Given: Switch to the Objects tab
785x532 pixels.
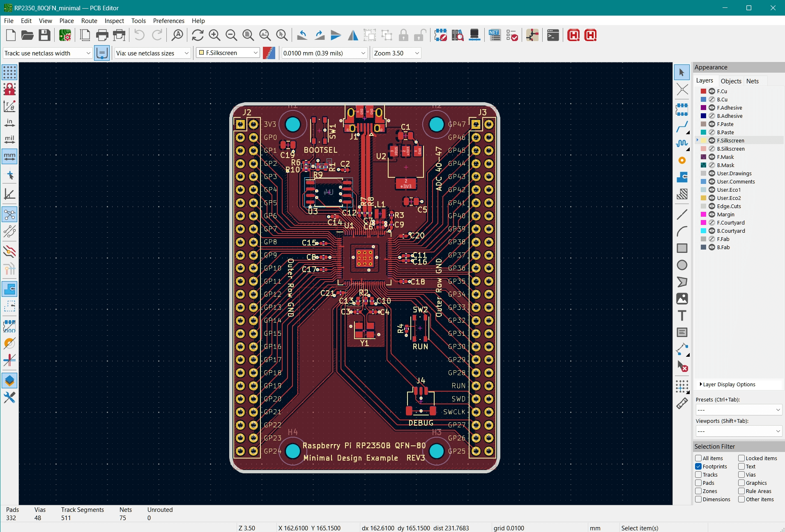Looking at the screenshot, I should 731,81.
